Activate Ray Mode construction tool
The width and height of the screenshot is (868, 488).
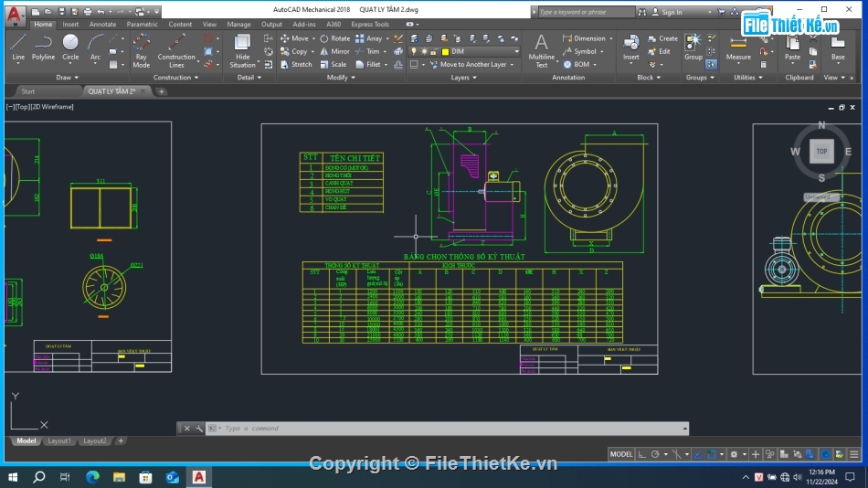(141, 51)
